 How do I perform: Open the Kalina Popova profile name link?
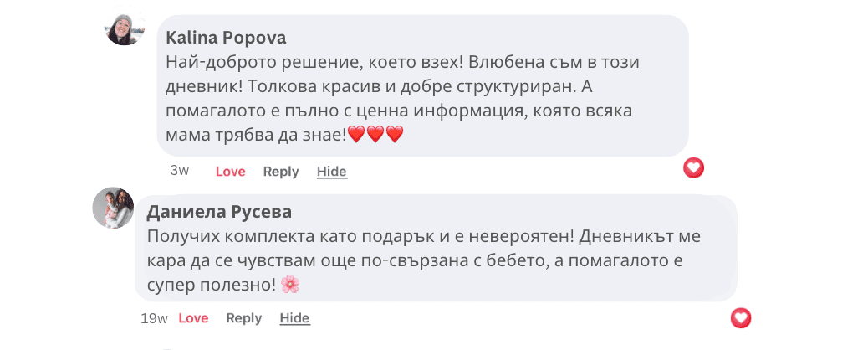click(226, 38)
